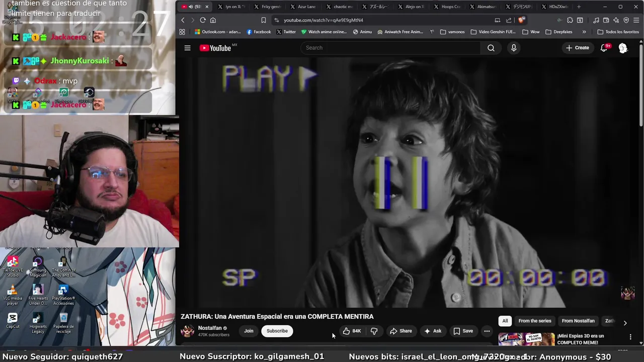Open VLC media player desktop shortcut
644x362 pixels.
click(13, 295)
